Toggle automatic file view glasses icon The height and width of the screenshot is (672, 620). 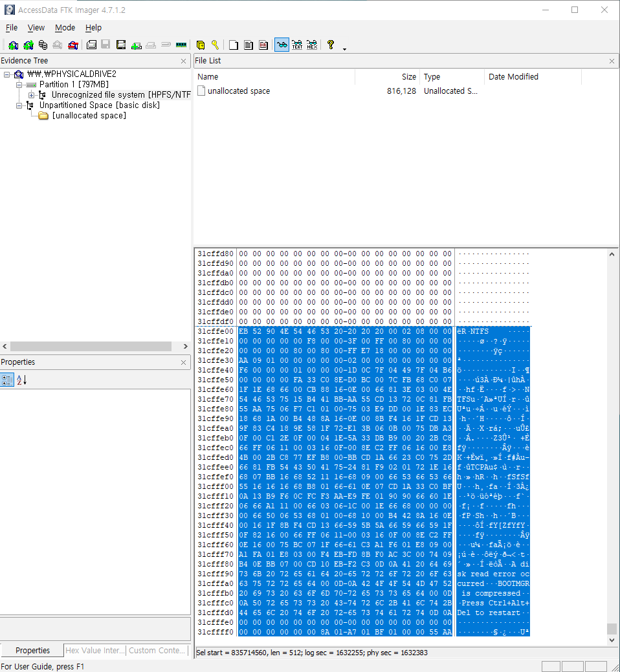pyautogui.click(x=282, y=45)
